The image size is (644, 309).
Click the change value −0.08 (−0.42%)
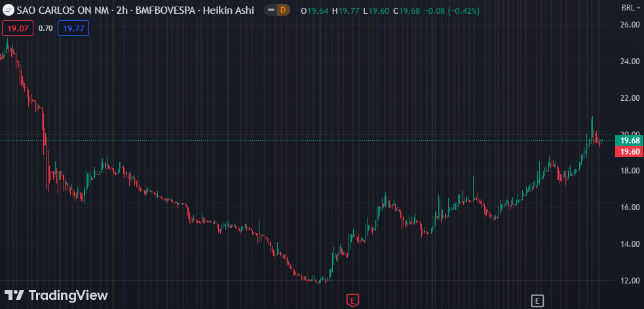tap(452, 10)
